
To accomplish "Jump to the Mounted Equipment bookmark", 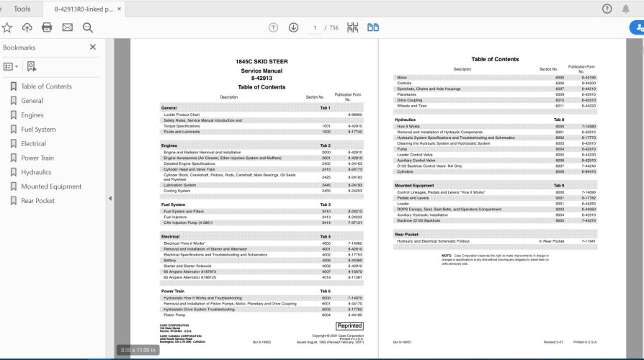I will click(x=51, y=186).
